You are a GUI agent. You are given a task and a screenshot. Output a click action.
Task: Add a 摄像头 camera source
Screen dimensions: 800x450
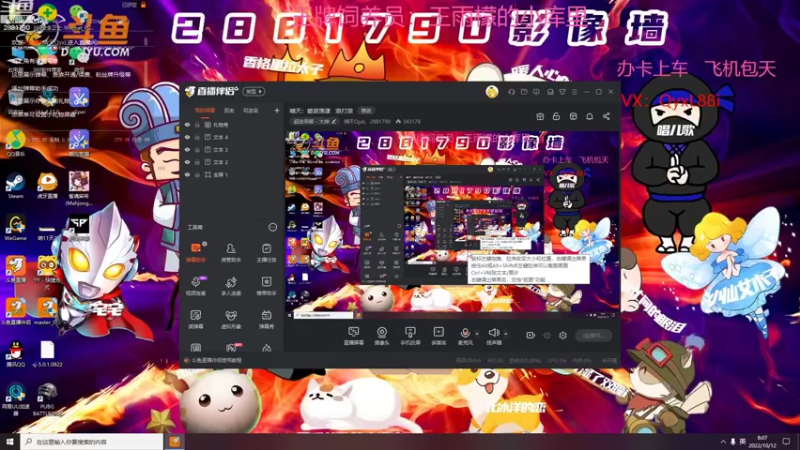382,336
